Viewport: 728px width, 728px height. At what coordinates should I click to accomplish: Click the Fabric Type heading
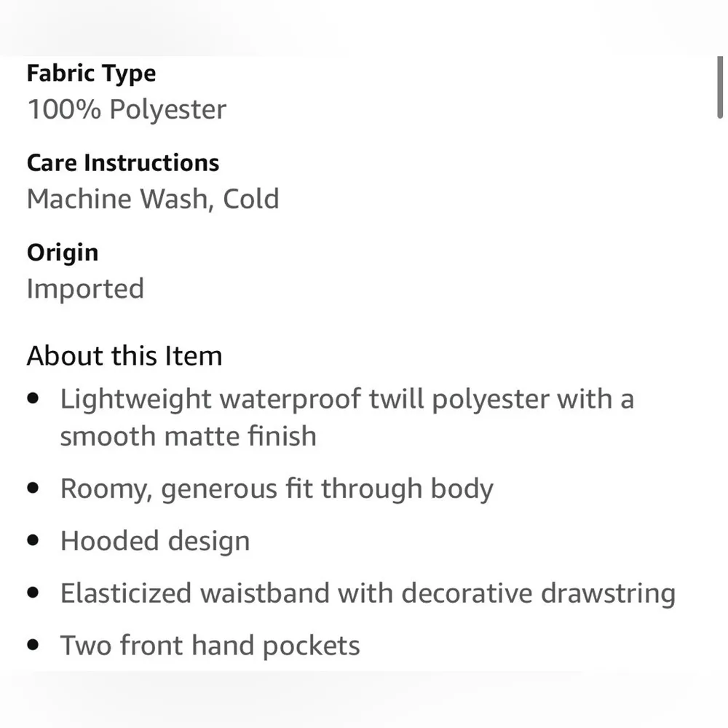pos(91,74)
